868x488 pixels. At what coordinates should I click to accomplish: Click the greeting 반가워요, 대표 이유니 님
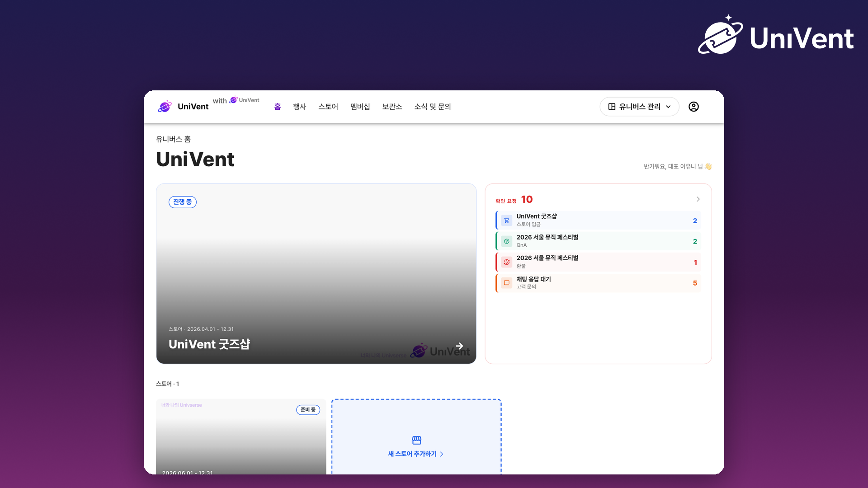tap(678, 166)
